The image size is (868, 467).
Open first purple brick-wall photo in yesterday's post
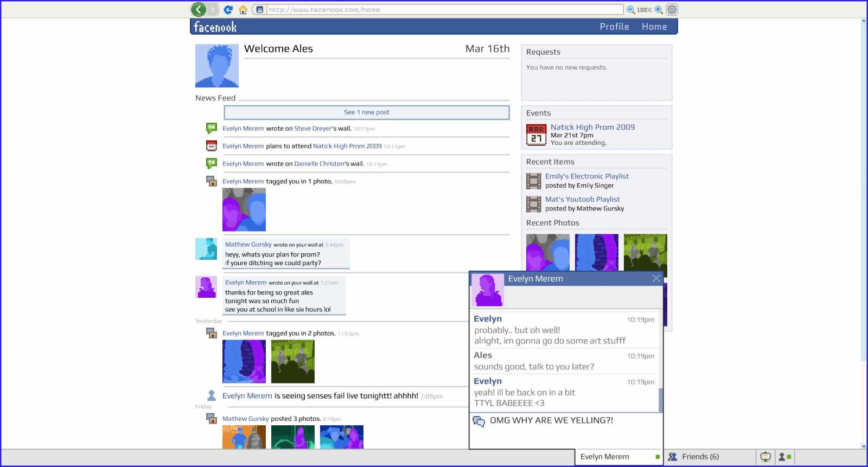(244, 361)
